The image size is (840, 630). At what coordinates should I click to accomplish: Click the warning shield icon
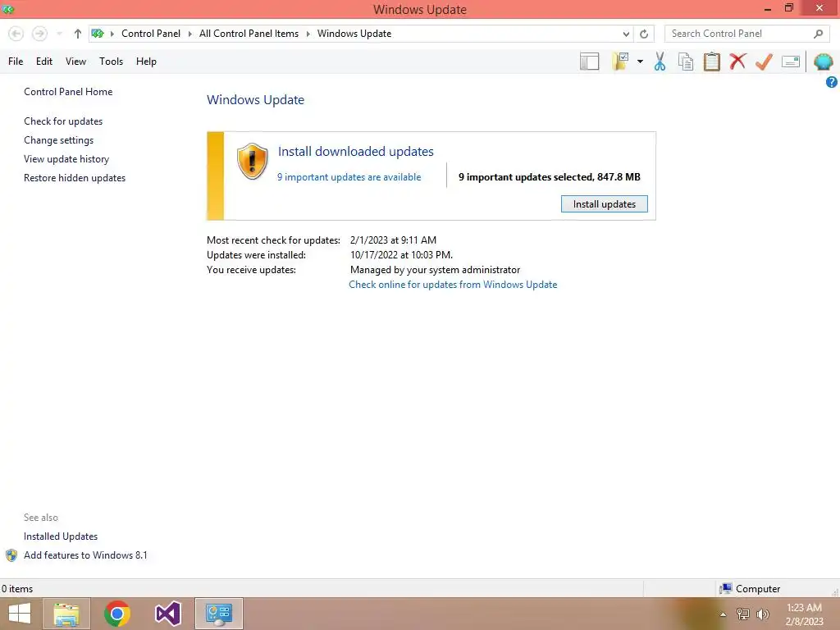(x=252, y=162)
